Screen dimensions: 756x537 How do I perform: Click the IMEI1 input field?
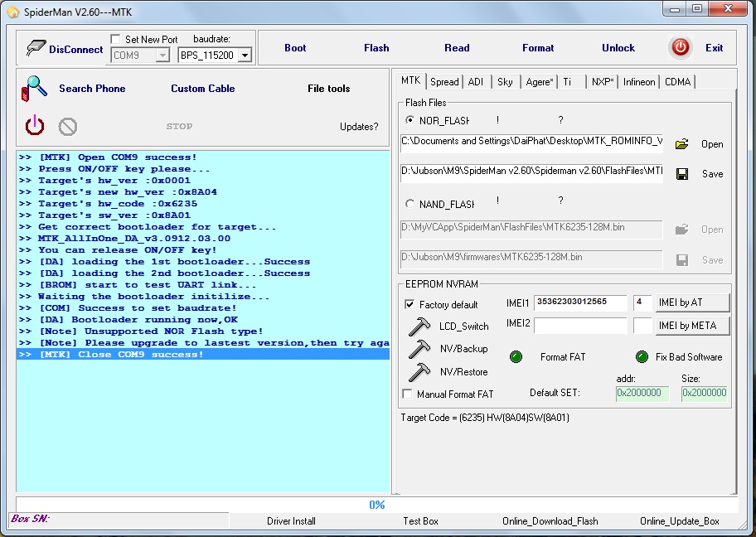(x=581, y=302)
